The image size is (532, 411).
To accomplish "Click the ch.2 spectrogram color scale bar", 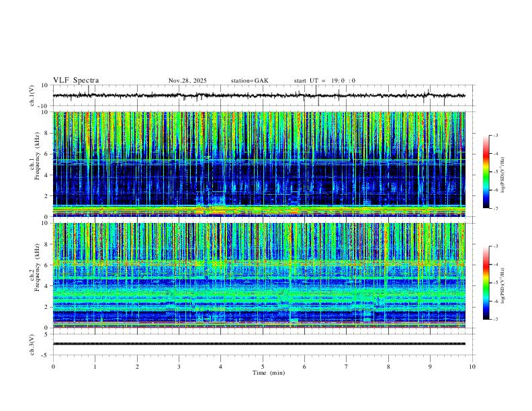I will coord(486,283).
